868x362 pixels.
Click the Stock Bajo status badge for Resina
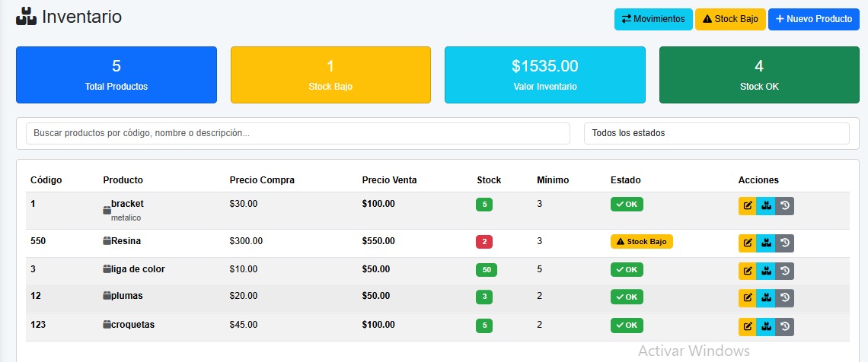click(x=641, y=242)
